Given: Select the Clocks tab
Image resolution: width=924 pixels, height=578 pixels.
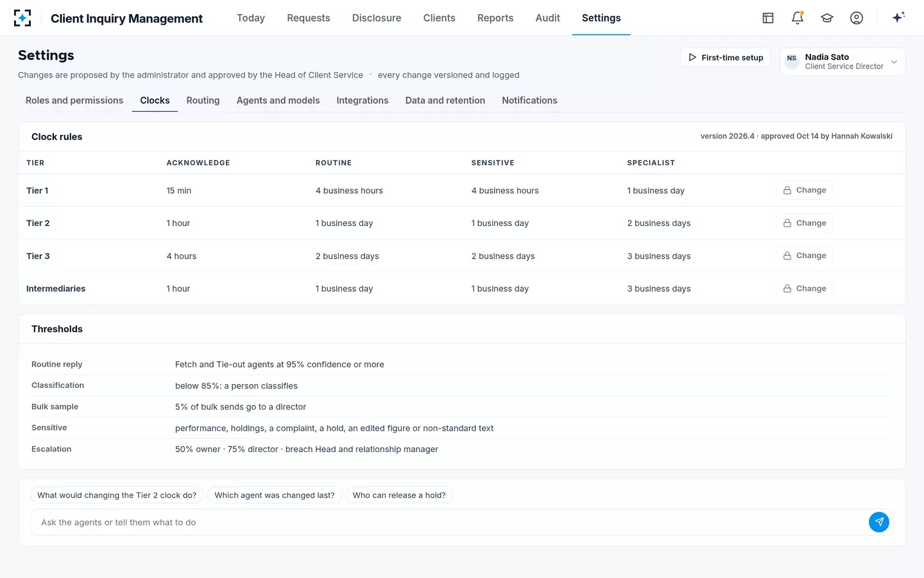Looking at the screenshot, I should pos(155,100).
